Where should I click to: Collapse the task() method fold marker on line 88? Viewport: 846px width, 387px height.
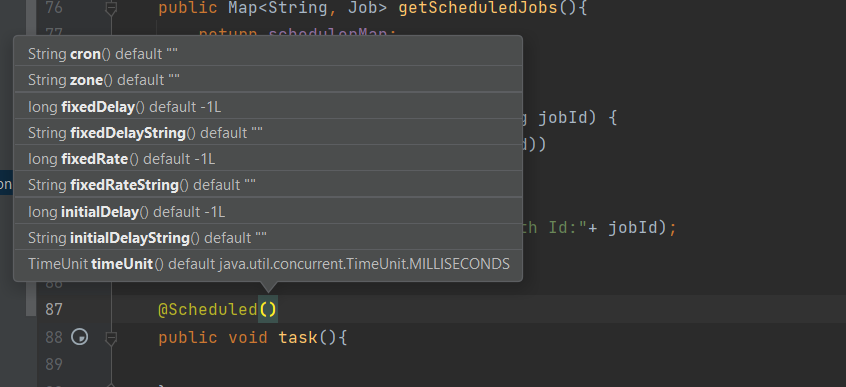[111, 338]
